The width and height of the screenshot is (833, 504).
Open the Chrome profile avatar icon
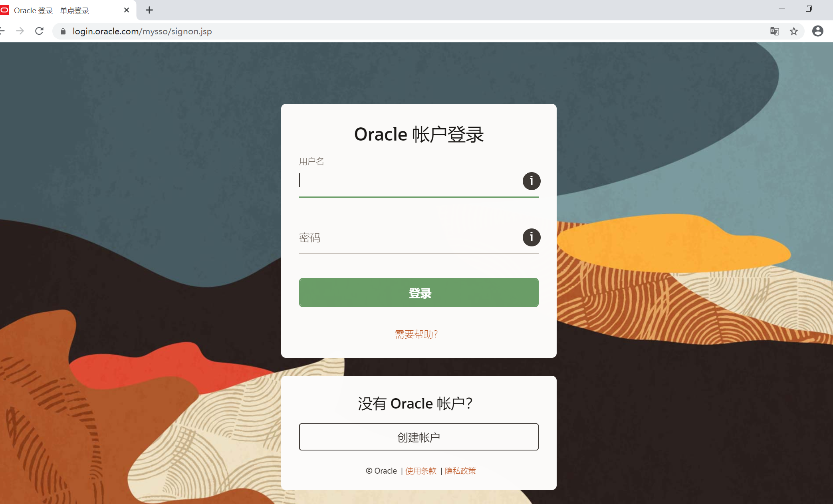817,31
